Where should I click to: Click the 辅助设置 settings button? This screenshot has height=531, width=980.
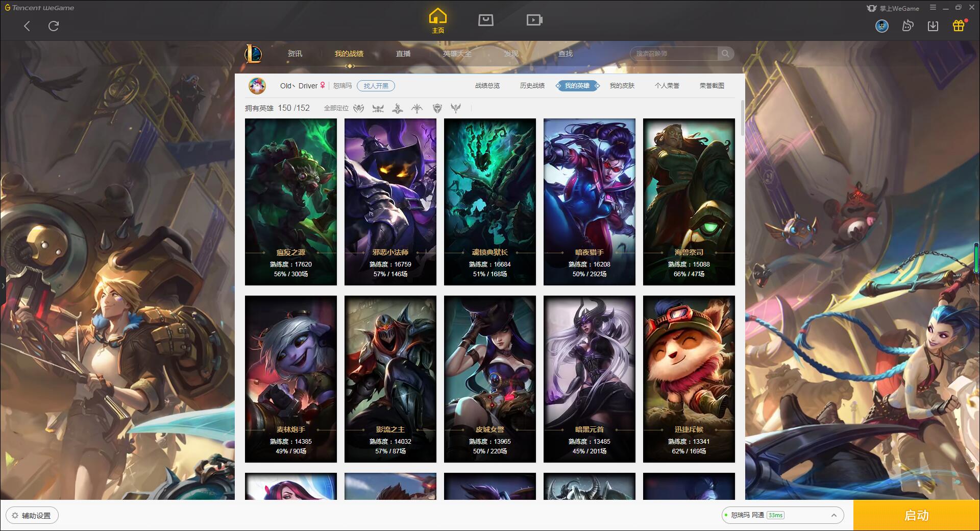32,516
